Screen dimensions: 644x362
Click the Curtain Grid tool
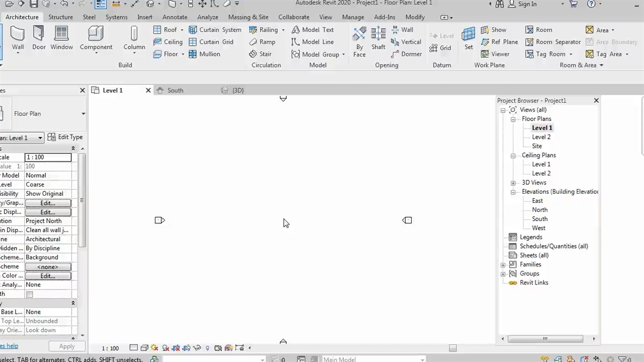211,42
